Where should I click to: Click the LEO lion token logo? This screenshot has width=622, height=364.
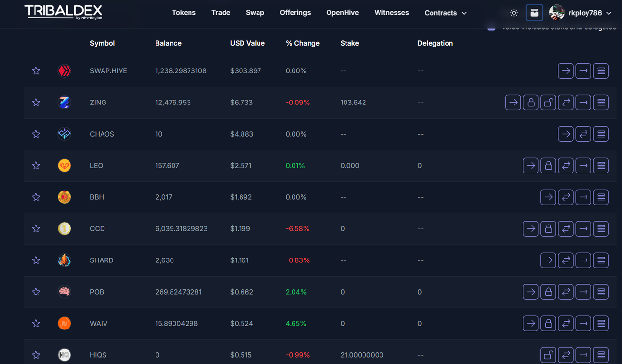(x=64, y=166)
